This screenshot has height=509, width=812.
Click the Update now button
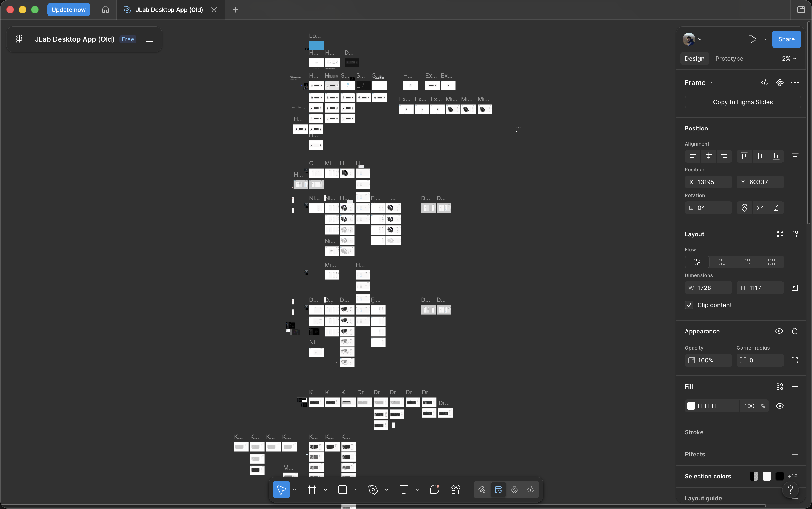68,10
